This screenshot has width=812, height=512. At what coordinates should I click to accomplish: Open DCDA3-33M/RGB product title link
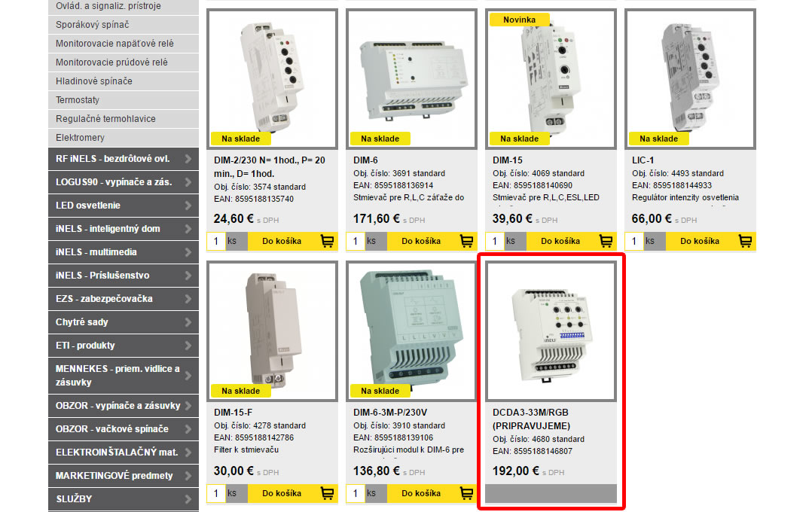pos(531,419)
